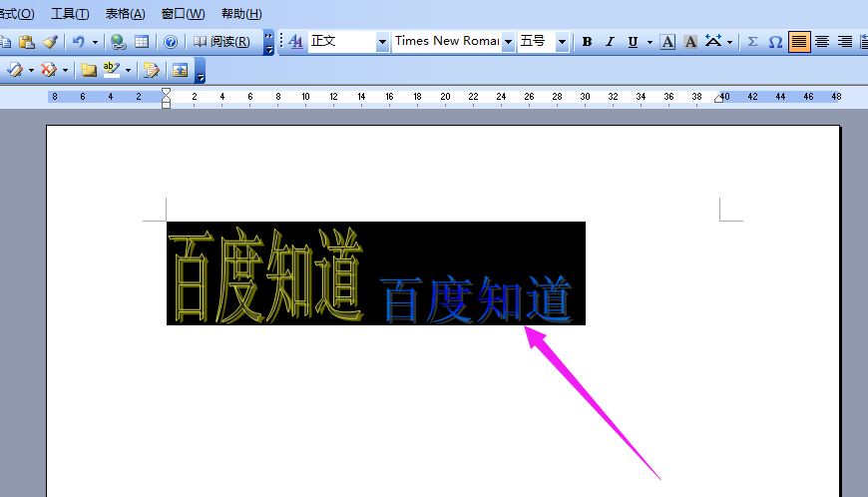Click the 阅读(R) reading layout button
Viewport: 868px width, 497px height.
[x=221, y=42]
